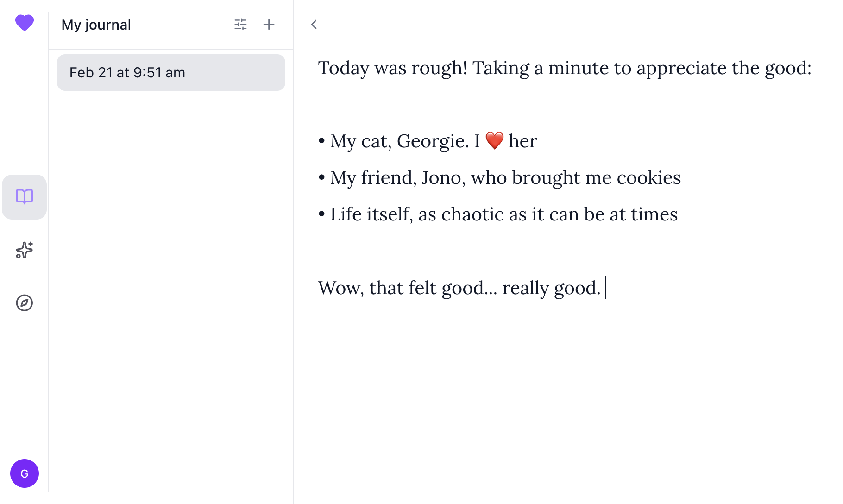Viewport: 843px width, 504px height.
Task: Open the sparkles insights icon in sidebar
Action: (25, 250)
